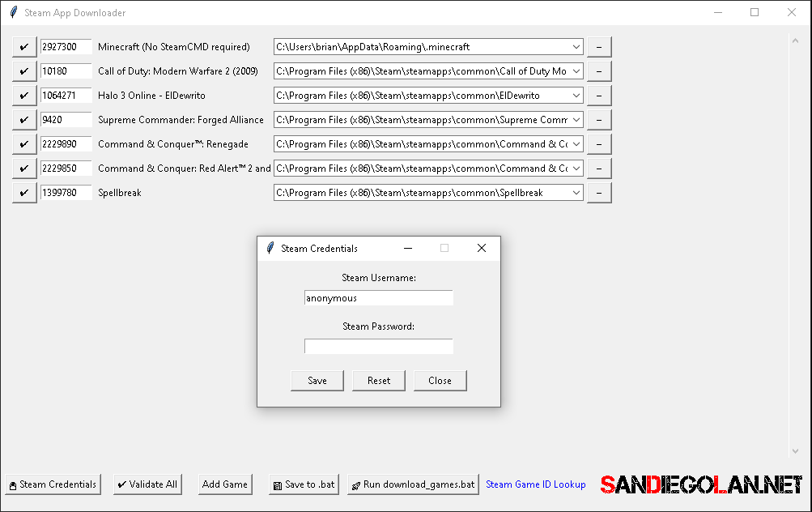Expand the Minecraft install path dropdown

576,47
